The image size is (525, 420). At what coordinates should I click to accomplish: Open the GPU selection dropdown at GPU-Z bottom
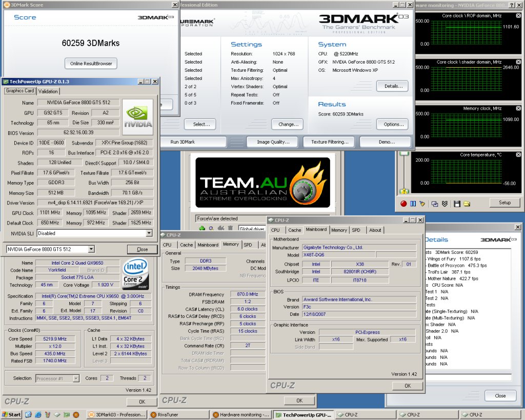point(91,249)
